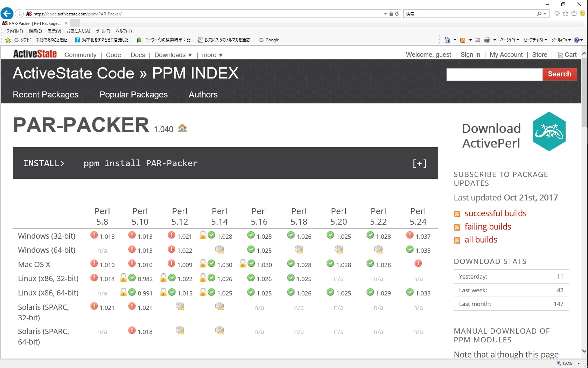Open the My Account link
588x368 pixels.
(x=506, y=55)
